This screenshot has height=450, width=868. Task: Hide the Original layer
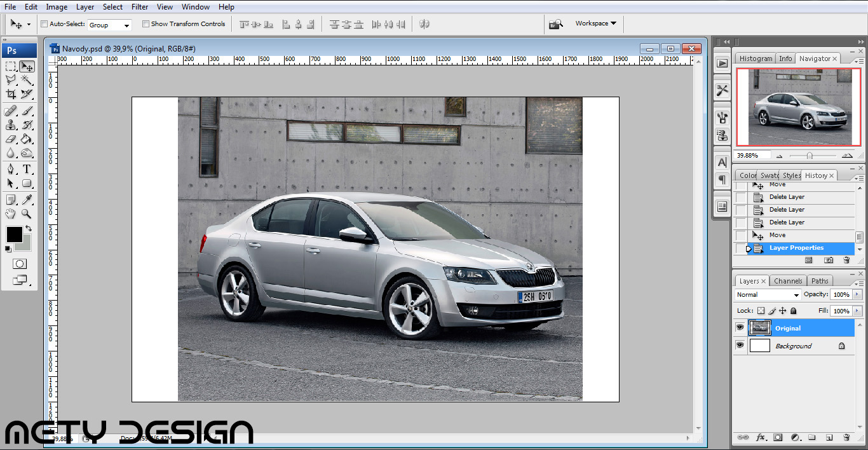[740, 328]
